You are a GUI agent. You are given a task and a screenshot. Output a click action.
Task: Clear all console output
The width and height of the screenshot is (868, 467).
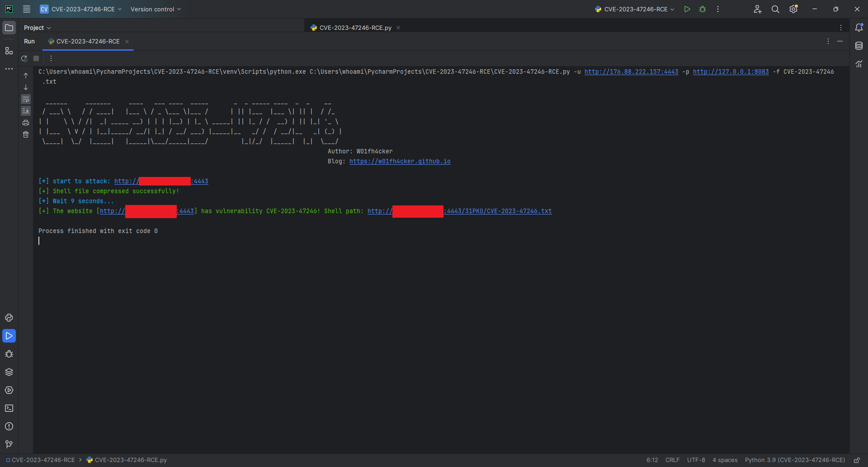(x=26, y=134)
